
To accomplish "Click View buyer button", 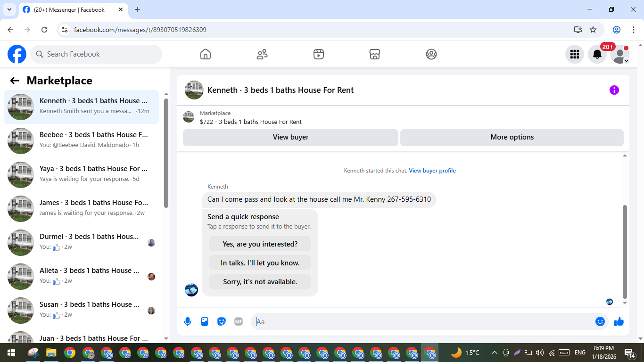I will point(290,137).
